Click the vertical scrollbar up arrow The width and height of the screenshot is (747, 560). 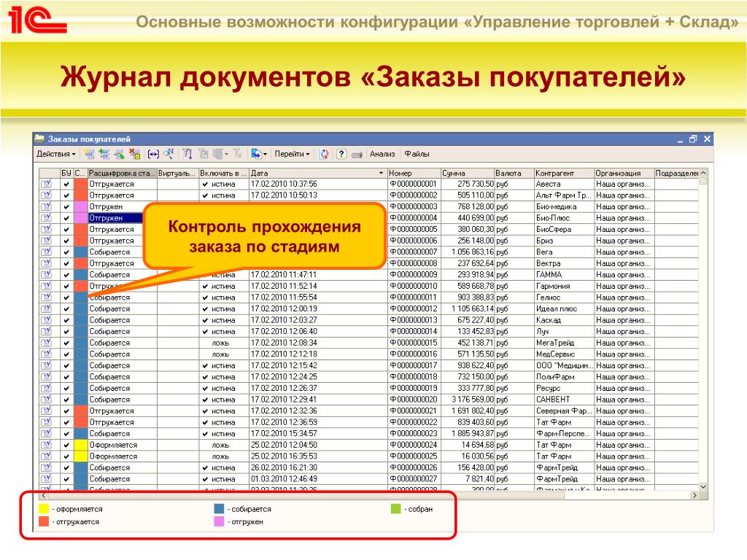click(703, 173)
